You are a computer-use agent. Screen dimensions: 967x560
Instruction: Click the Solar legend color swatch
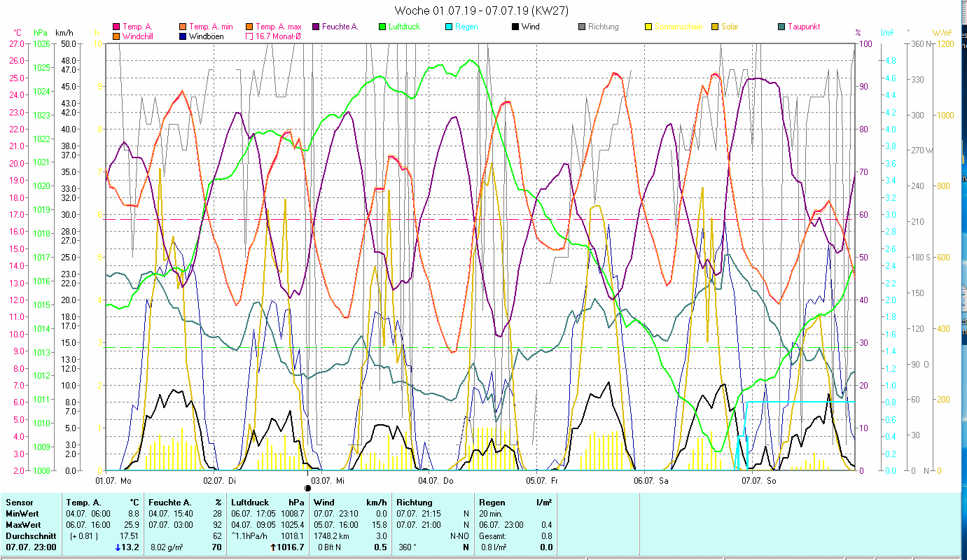click(715, 27)
